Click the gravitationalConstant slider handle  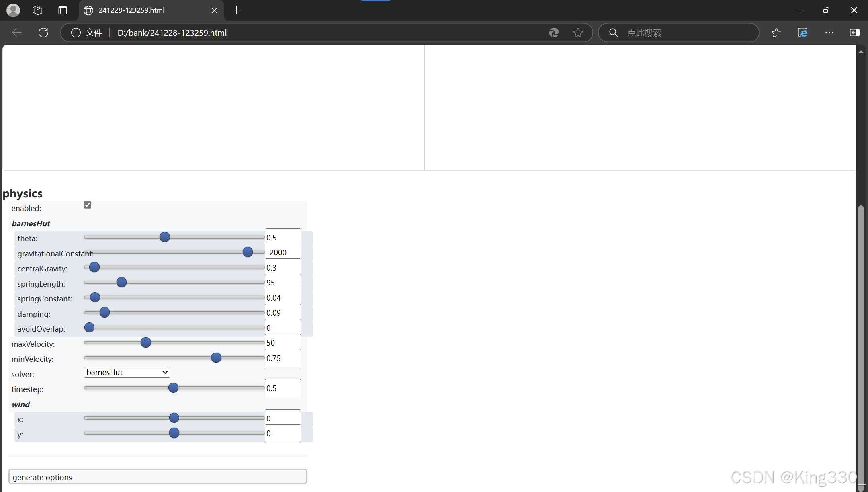point(248,252)
